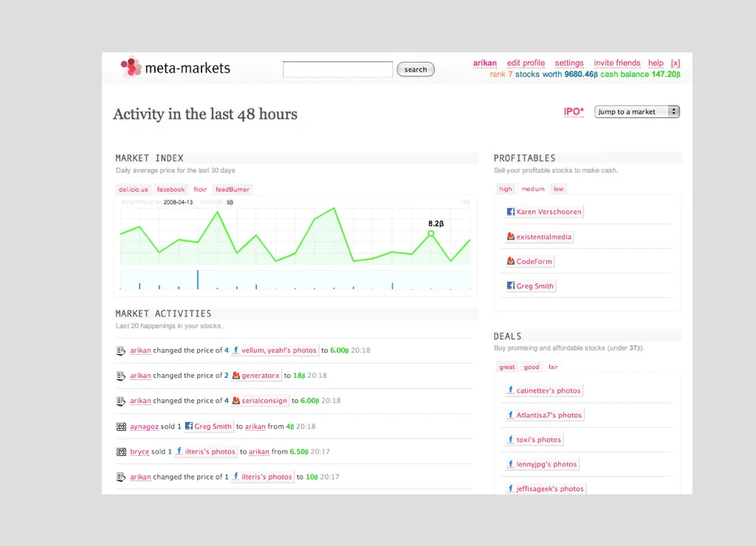Image resolution: width=756 pixels, height=546 pixels.
Task: Click feed icon beside existentialmedia
Action: tap(510, 237)
